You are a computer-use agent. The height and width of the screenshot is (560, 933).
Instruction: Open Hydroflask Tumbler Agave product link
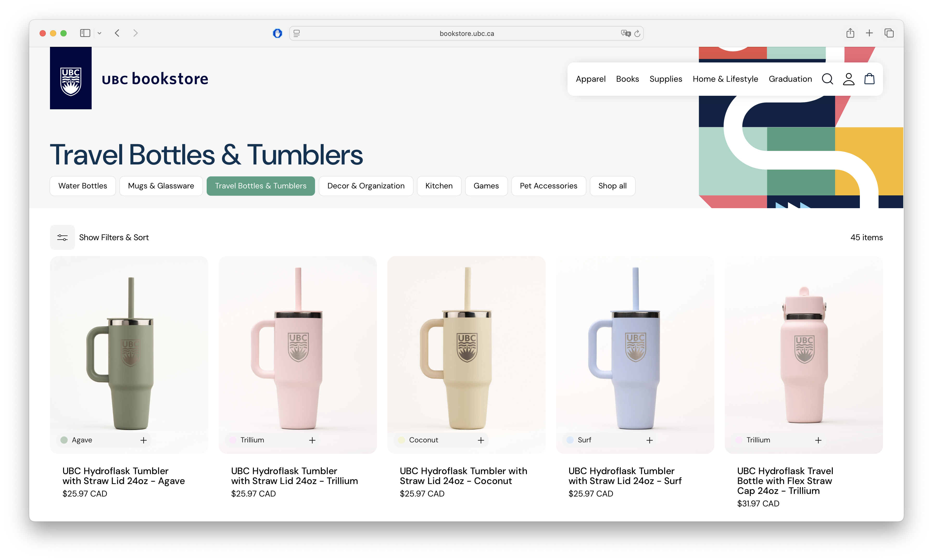[123, 476]
